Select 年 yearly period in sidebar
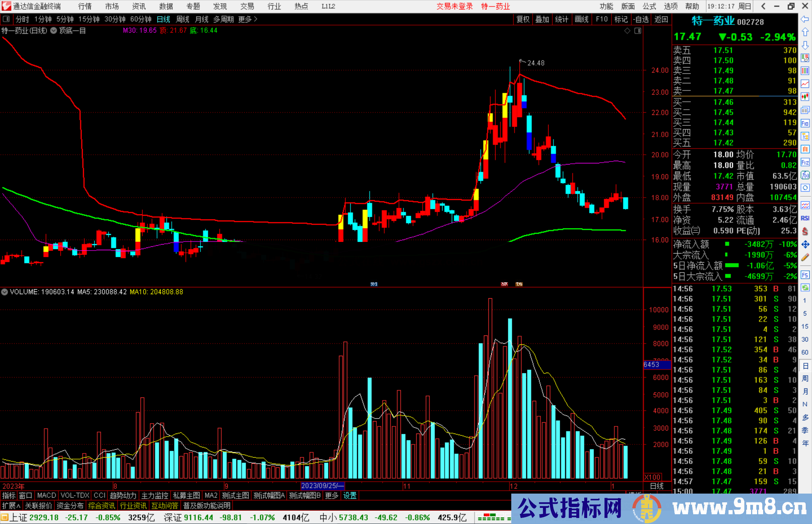Viewport: 812px width, 524px height. point(805,443)
